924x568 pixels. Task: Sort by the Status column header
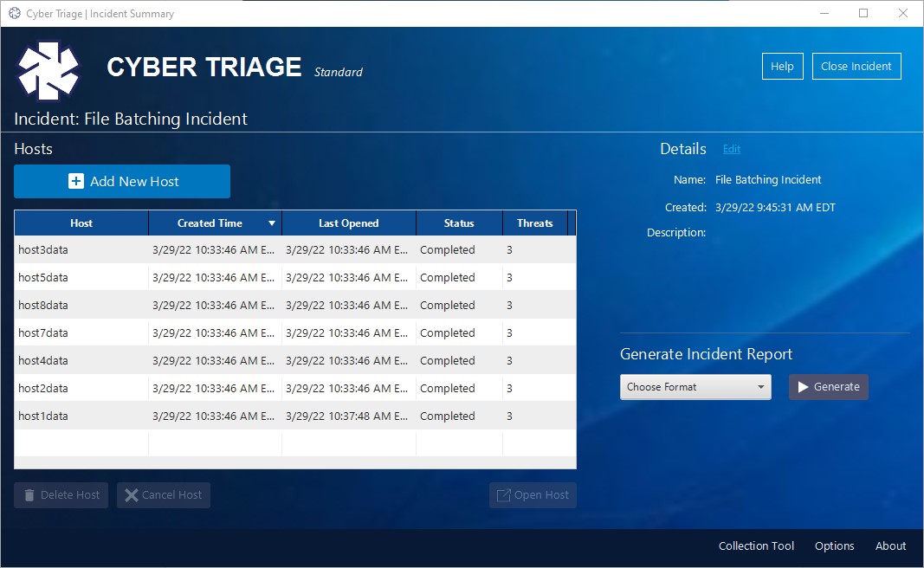(x=459, y=223)
